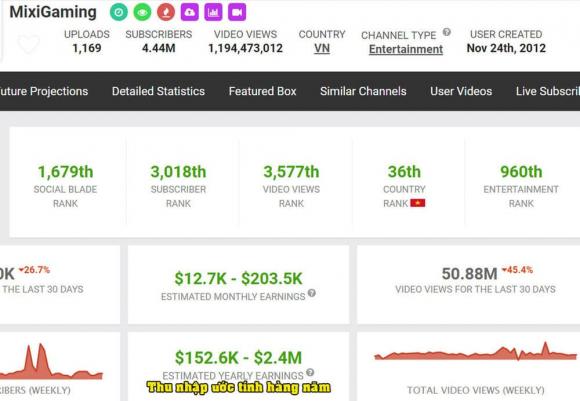Open the Detailed Statistics tab
580x401 pixels.
[x=158, y=91]
